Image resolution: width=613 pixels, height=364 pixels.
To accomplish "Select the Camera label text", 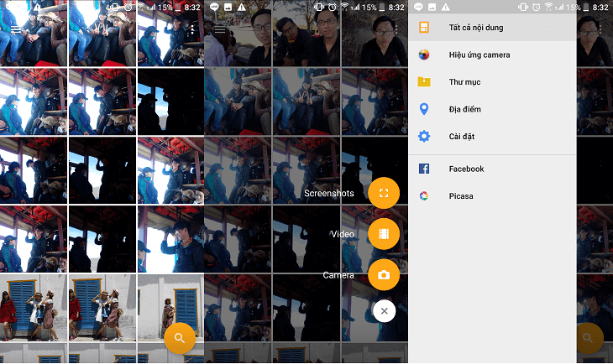I will (338, 275).
